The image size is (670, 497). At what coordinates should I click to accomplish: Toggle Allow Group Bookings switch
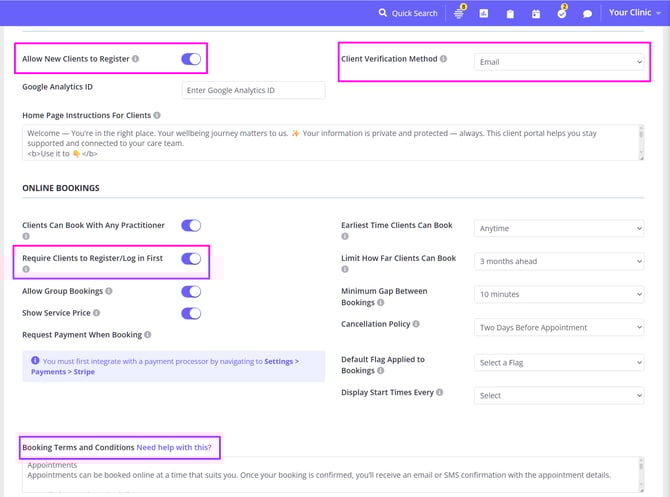pos(191,291)
